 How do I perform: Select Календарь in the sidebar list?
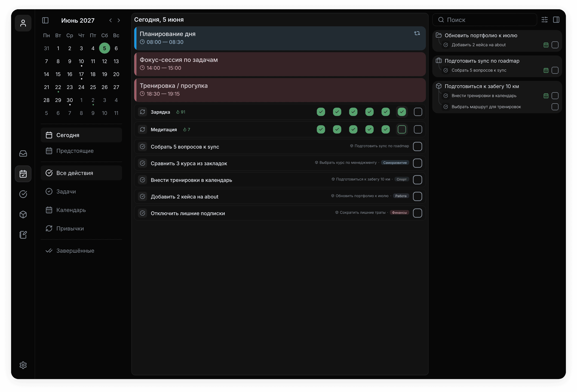point(81,210)
